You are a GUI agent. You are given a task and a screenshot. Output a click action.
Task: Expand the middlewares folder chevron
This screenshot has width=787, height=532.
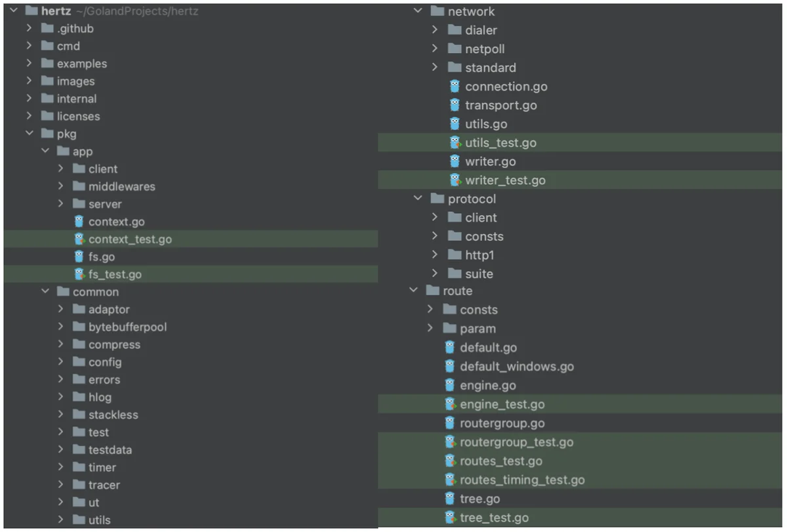tap(61, 186)
